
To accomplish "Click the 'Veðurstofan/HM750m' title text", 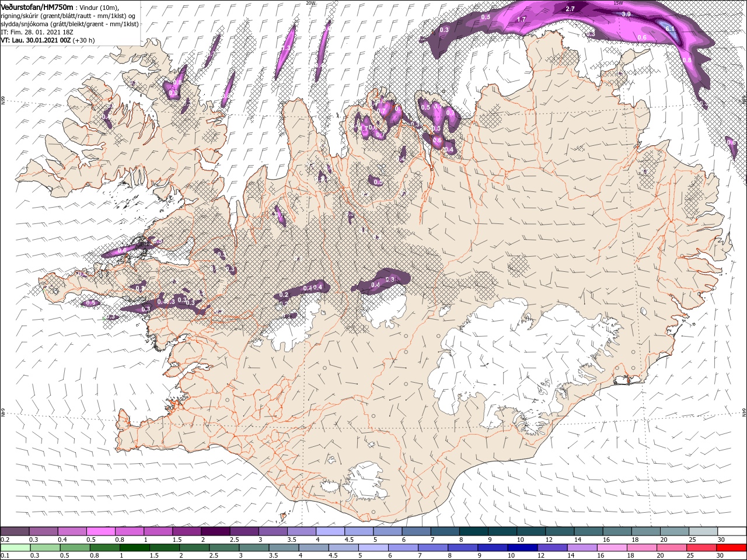I will click(x=36, y=6).
